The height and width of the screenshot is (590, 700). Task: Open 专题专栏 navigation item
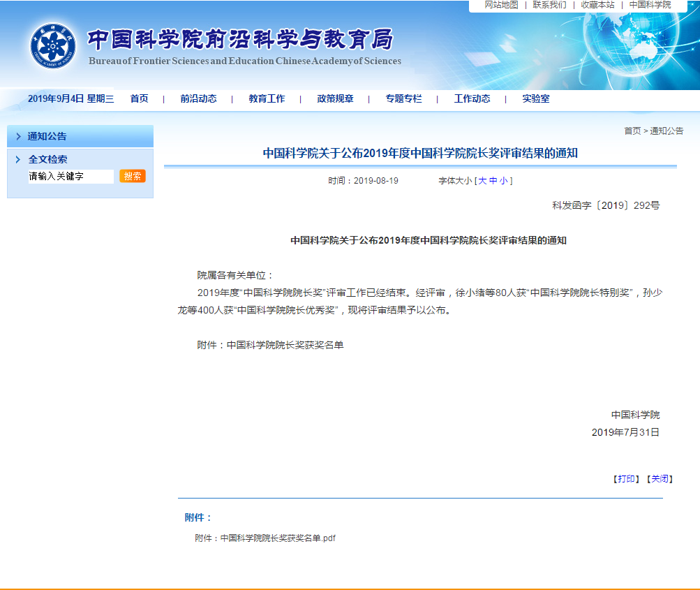[x=403, y=99]
